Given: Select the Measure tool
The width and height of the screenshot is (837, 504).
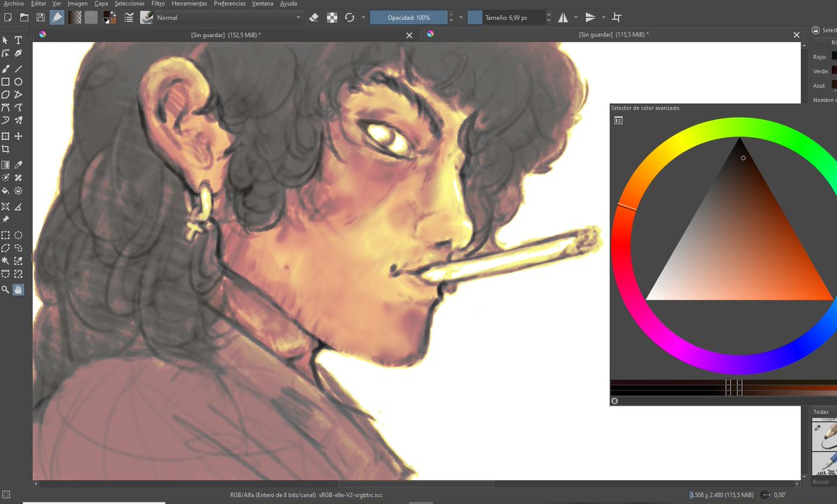Looking at the screenshot, I should pos(19,206).
